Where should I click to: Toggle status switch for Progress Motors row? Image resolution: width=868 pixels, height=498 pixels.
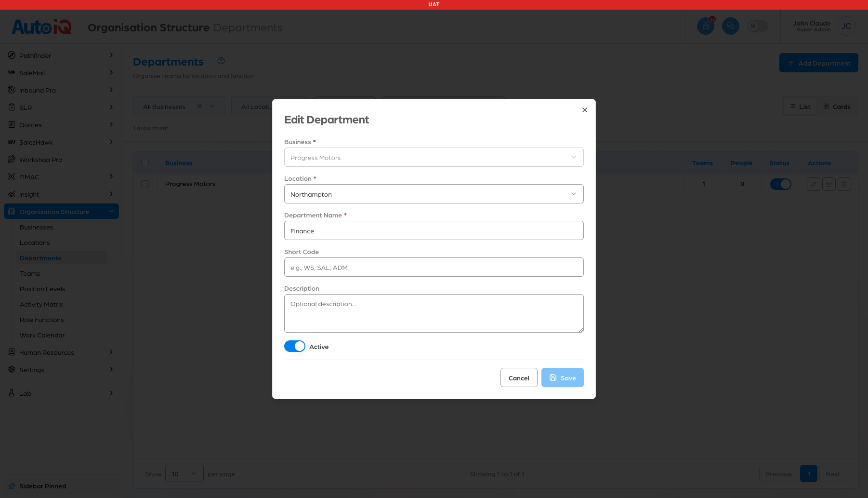tap(781, 184)
